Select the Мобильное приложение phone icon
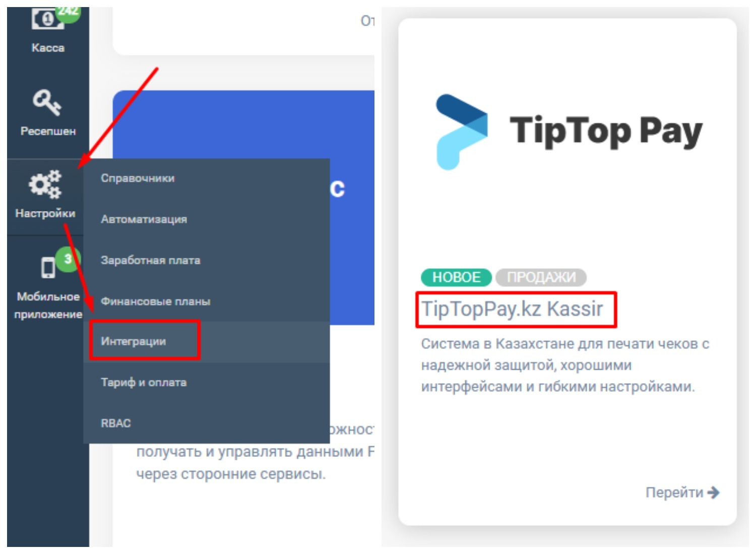The width and height of the screenshot is (756, 554). (x=48, y=267)
